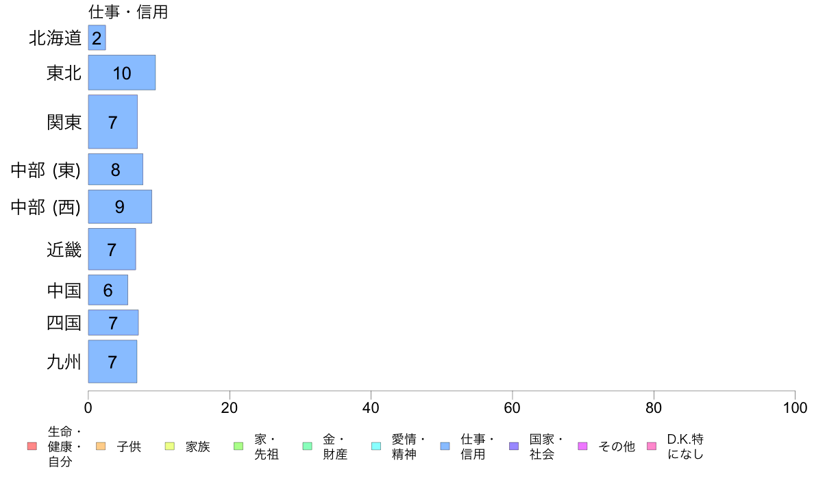The image size is (814, 504).
Task: Select the 中部 (西) bar showing 9
Action: 120,207
